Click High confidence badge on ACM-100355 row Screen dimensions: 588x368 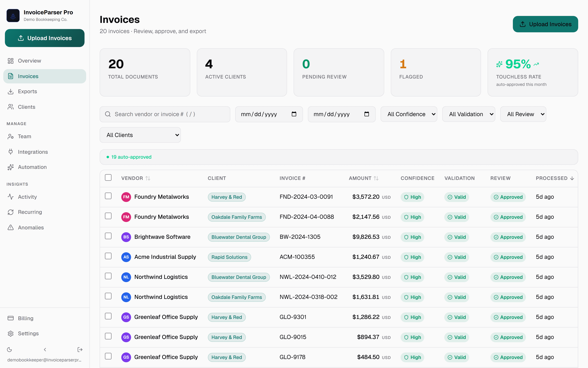point(412,257)
